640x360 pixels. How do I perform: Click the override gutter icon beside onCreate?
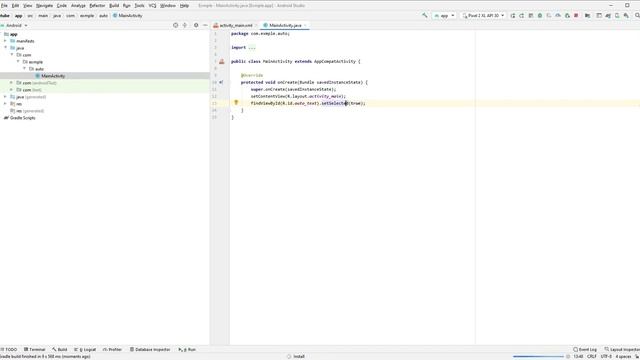(221, 82)
